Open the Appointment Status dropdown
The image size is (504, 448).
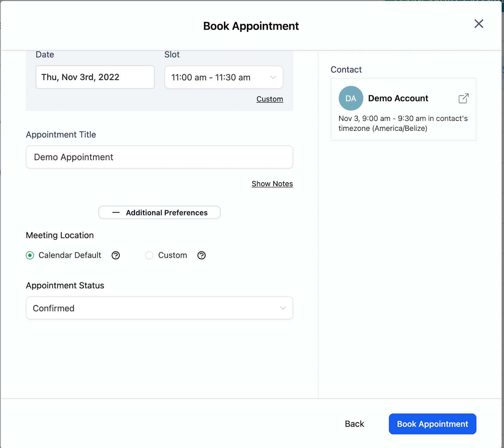pyautogui.click(x=159, y=308)
